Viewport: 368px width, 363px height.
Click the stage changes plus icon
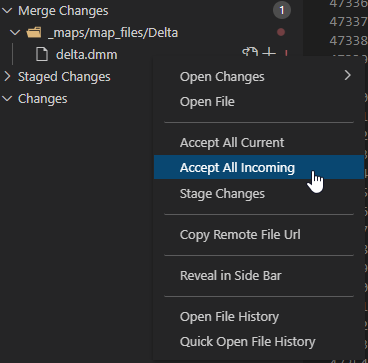[x=269, y=53]
